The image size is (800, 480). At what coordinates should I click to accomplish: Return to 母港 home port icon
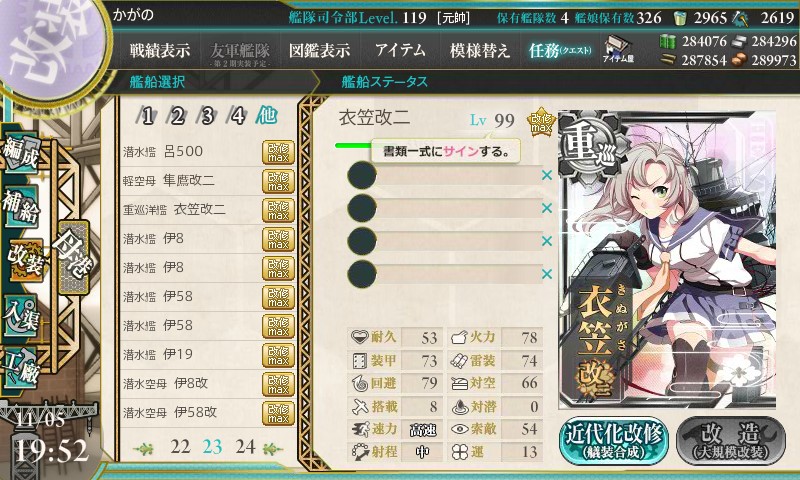pos(74,257)
